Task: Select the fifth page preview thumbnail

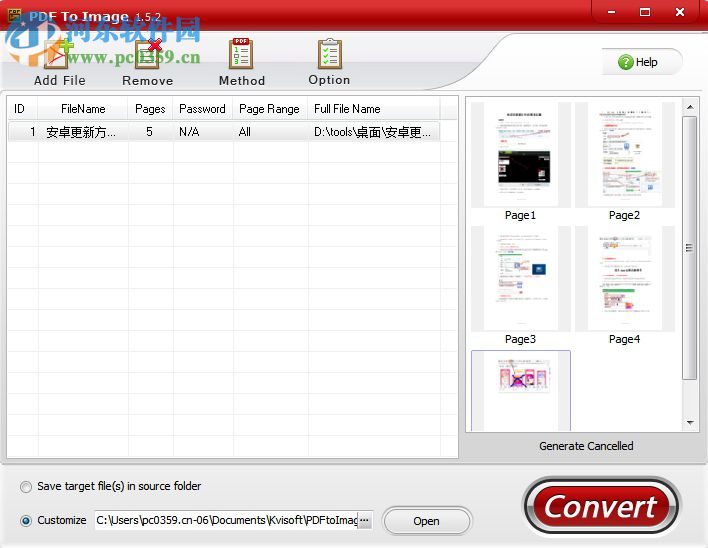Action: (x=521, y=390)
